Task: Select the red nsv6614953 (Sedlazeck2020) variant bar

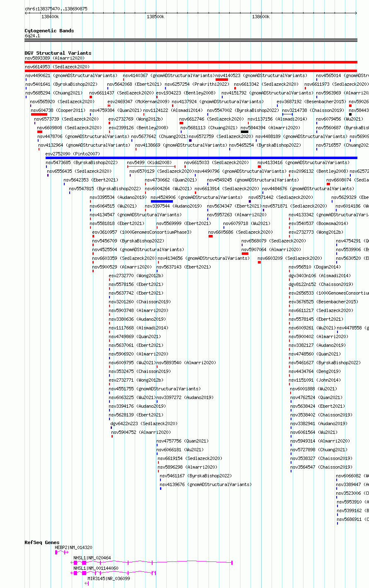Action: [x=191, y=71]
